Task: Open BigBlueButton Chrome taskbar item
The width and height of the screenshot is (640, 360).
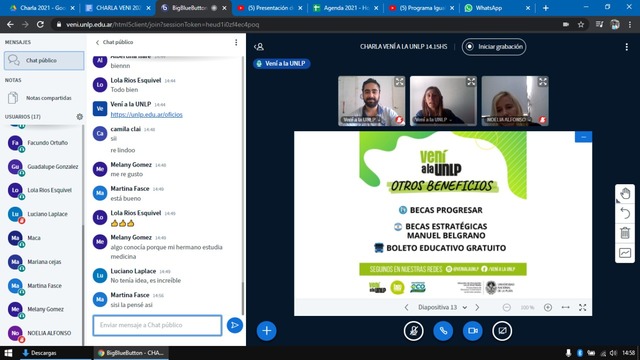Action: [x=131, y=353]
